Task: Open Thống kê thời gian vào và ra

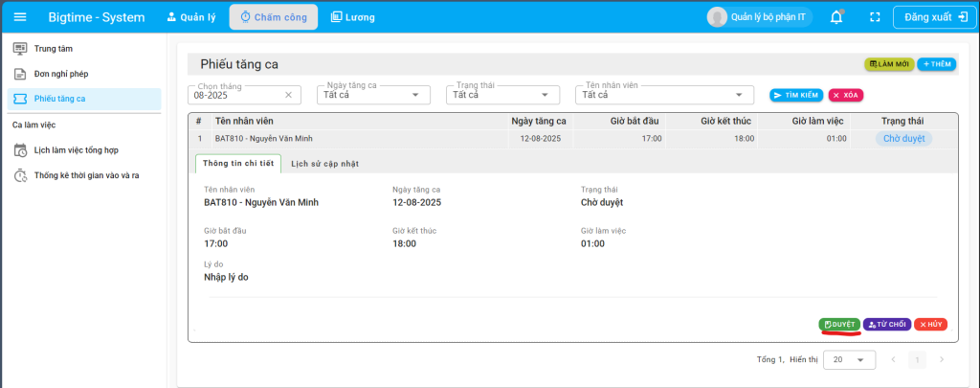Action: point(86,175)
